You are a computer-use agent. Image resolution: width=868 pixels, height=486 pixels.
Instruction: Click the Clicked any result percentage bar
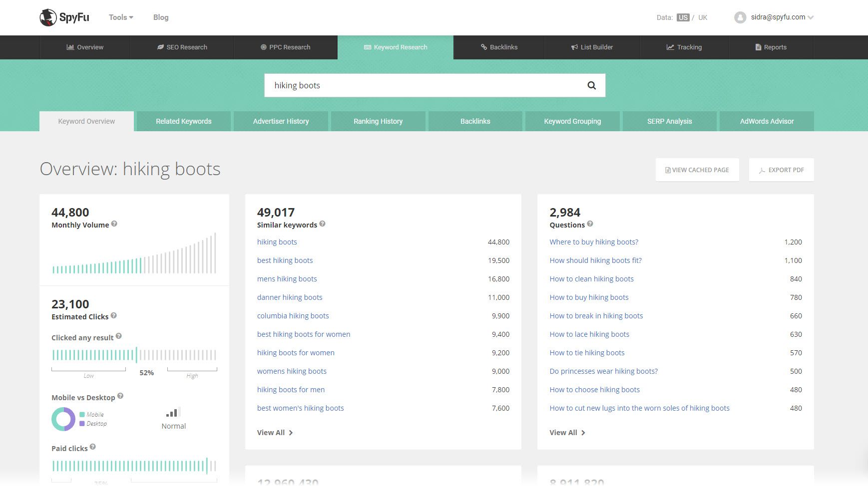pyautogui.click(x=134, y=355)
